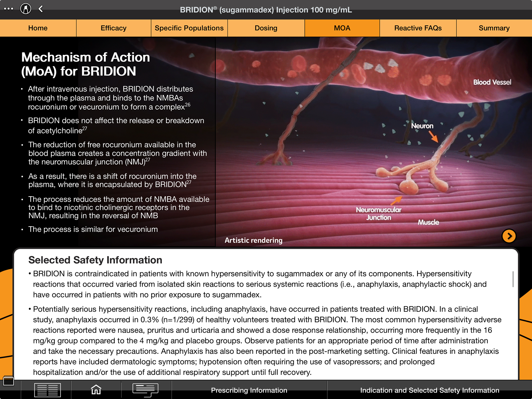Open Prescribing Information

249,390
